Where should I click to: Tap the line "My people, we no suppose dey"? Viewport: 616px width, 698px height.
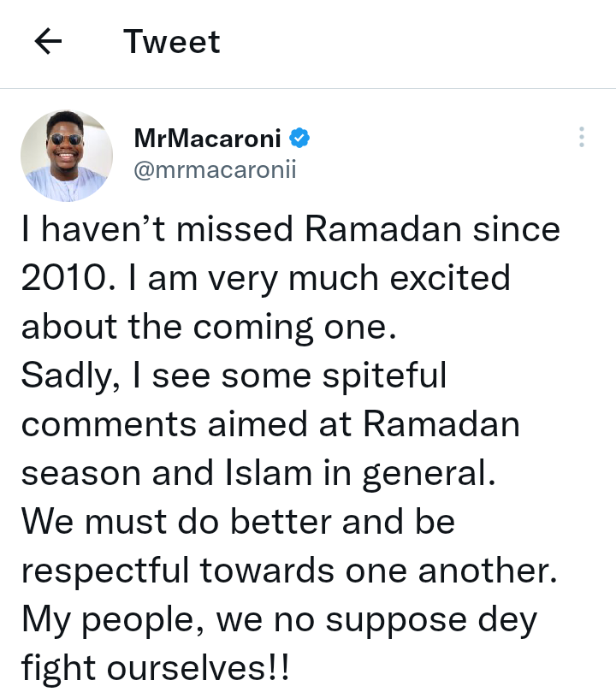279,619
